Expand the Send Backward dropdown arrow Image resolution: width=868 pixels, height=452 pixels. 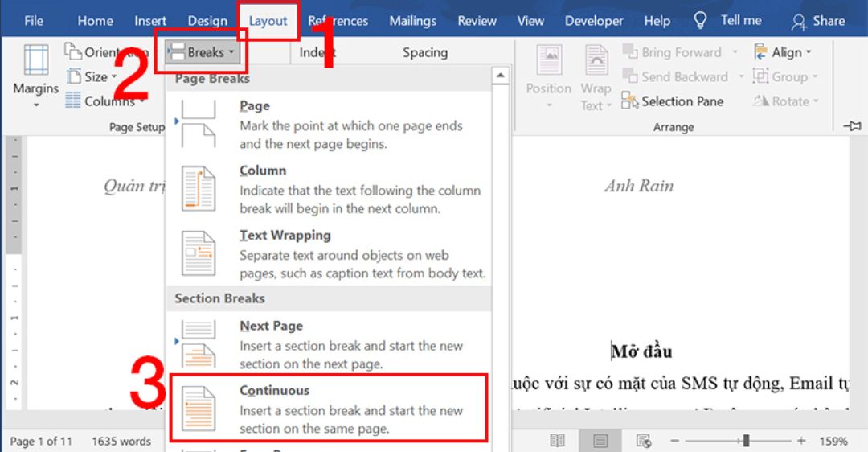pos(741,77)
